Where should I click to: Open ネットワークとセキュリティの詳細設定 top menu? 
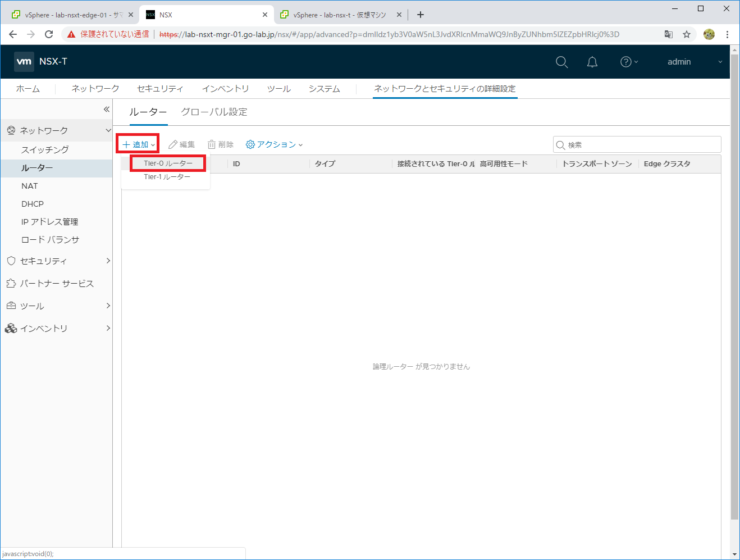(x=445, y=89)
